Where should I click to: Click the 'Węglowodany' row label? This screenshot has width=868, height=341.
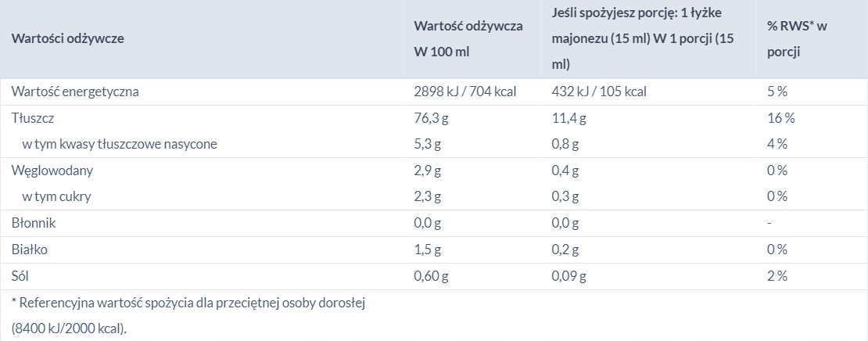(52, 170)
